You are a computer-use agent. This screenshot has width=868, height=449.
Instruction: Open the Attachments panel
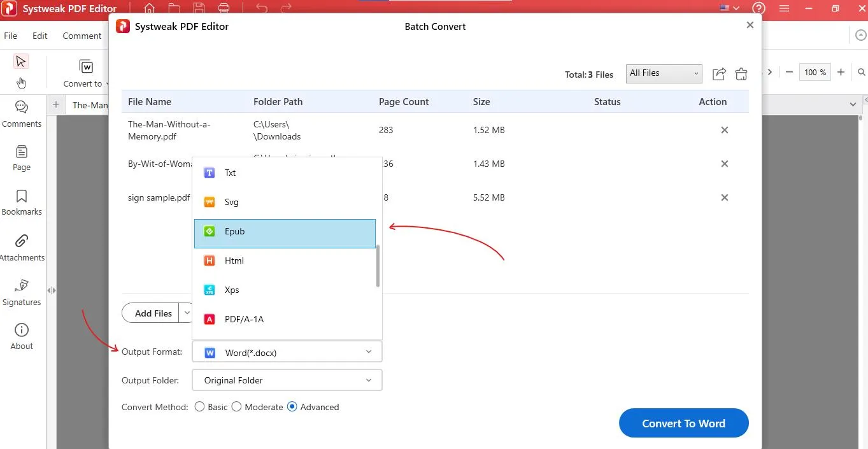(x=22, y=247)
